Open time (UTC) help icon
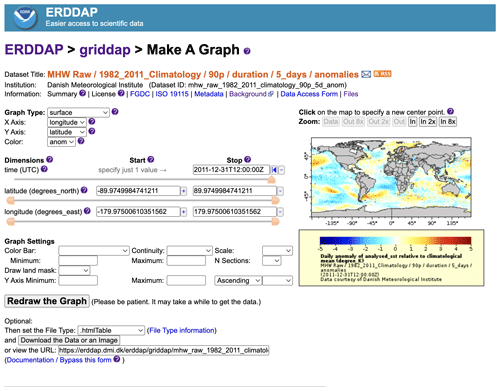Image resolution: width=500 pixels, height=391 pixels. (44, 169)
